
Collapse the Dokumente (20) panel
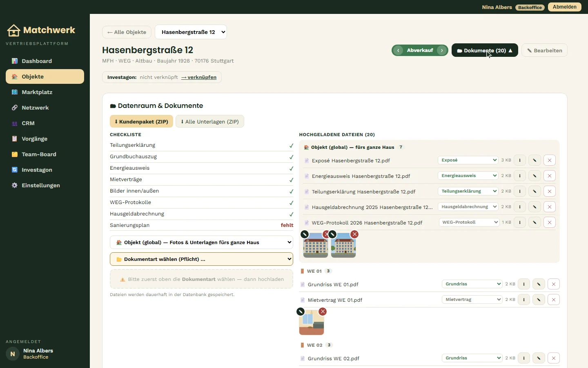[485, 50]
